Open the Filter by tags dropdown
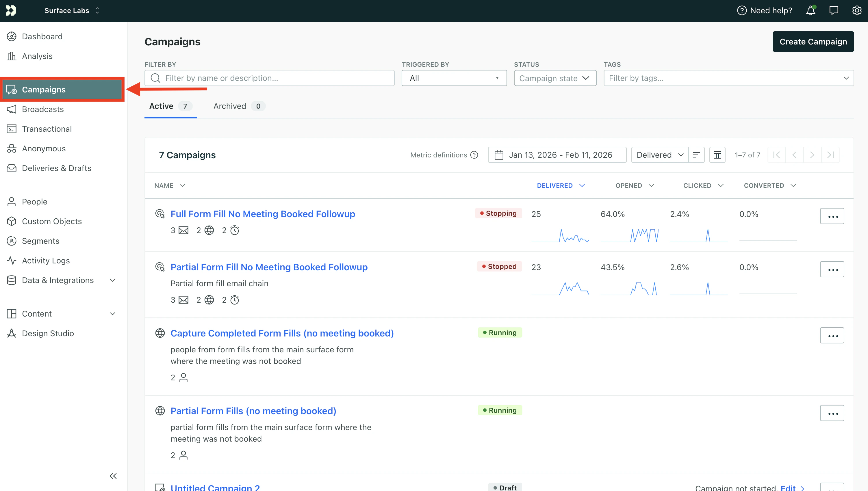The width and height of the screenshot is (868, 491). (729, 78)
